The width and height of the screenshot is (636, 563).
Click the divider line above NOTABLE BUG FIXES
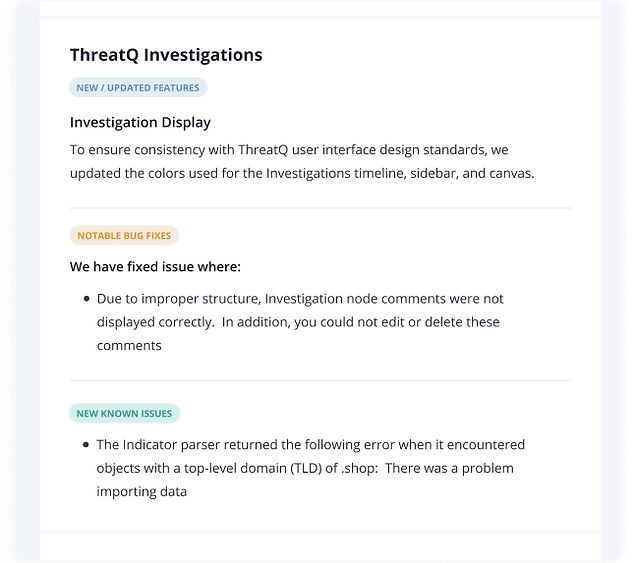click(x=320, y=208)
